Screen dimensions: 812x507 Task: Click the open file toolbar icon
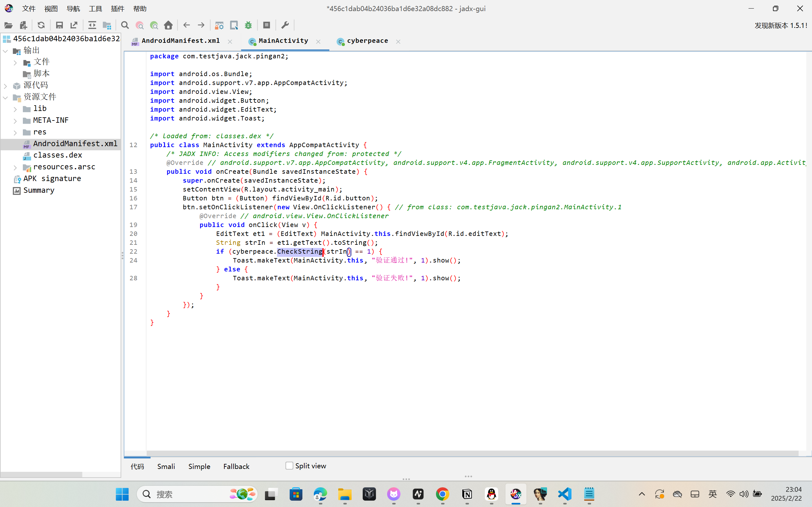tap(8, 25)
